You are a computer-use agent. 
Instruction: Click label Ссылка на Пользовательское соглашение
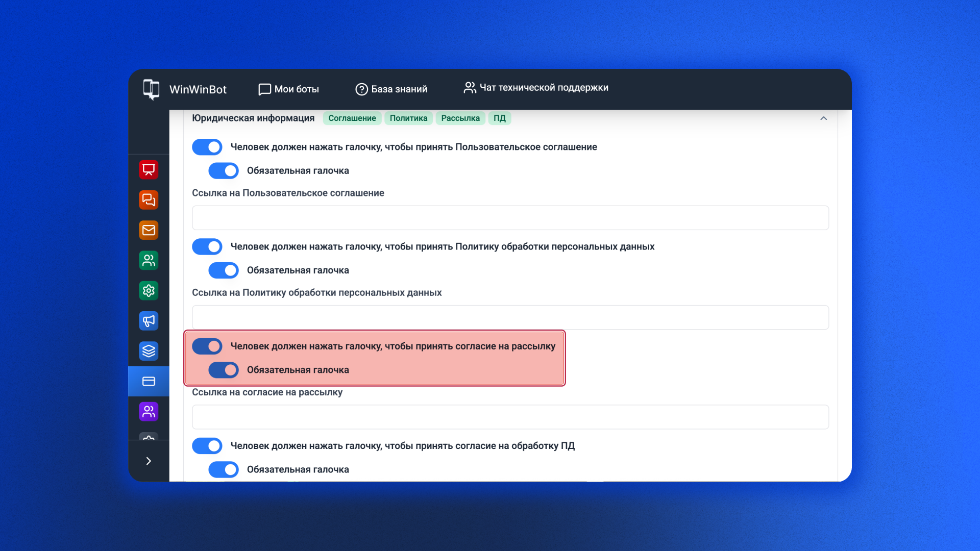pos(288,193)
